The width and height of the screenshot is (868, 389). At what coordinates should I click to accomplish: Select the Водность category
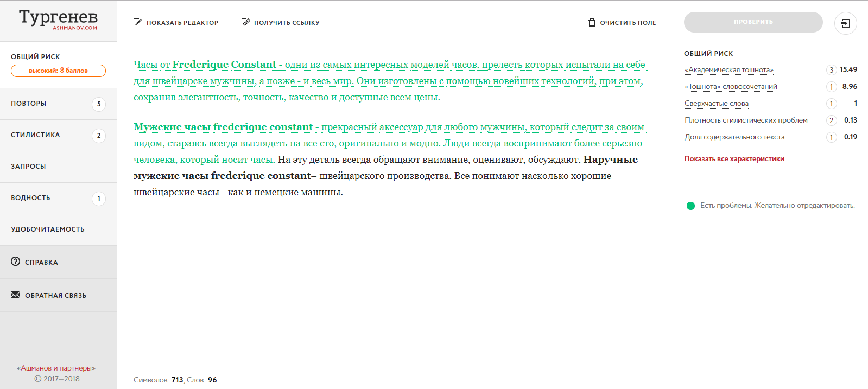coord(31,198)
